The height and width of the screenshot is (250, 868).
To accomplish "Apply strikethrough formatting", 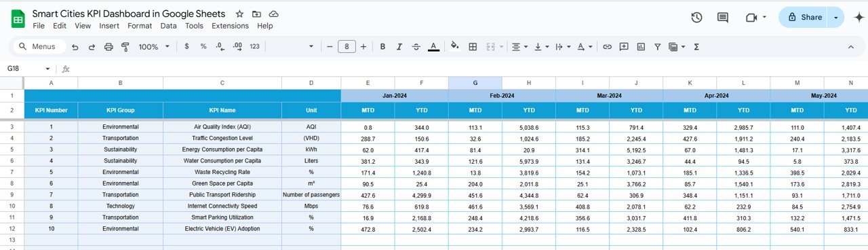I will 416,47.
